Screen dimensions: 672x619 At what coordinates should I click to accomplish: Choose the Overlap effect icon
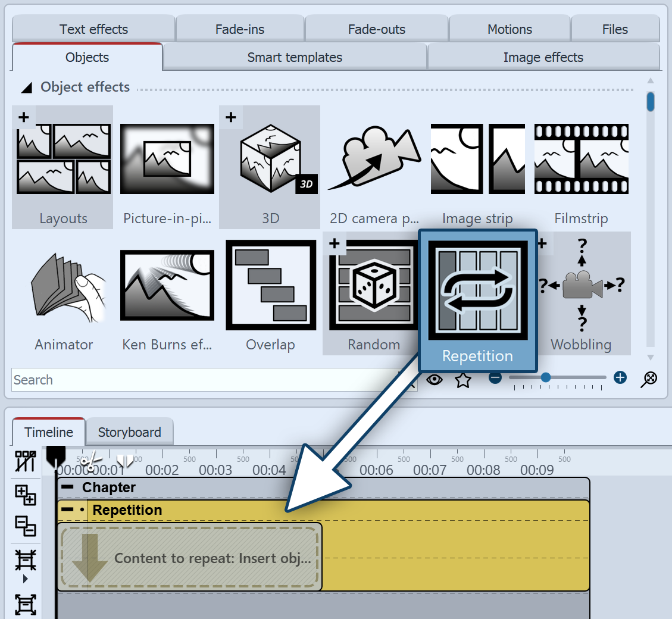click(271, 286)
